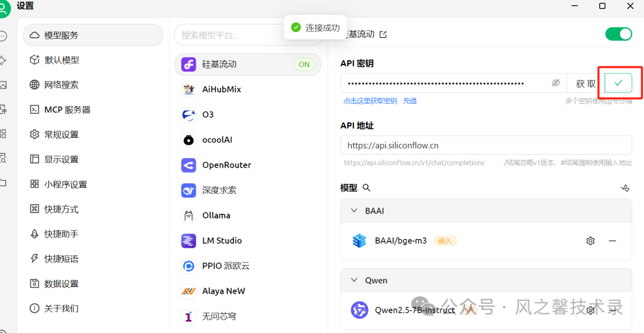Click the green checkmark API key check button
644x333 pixels.
pyautogui.click(x=618, y=83)
